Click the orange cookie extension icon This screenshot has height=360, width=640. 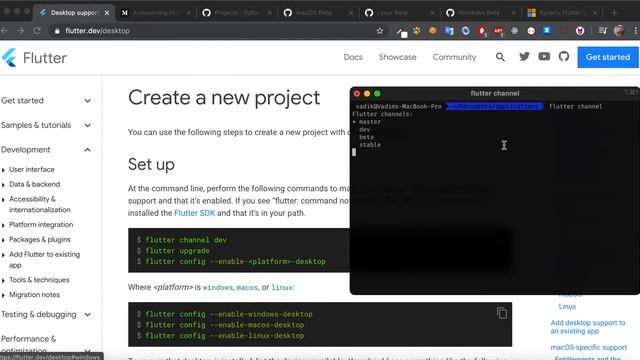pyautogui.click(x=433, y=31)
